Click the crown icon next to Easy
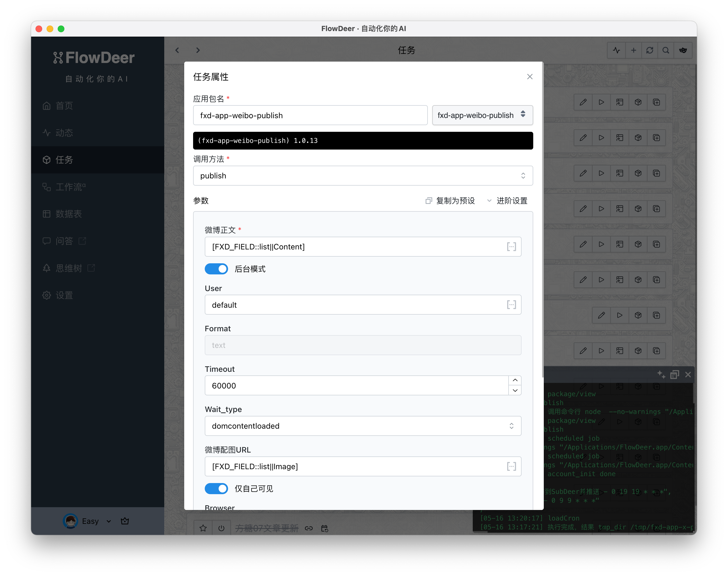The height and width of the screenshot is (576, 728). click(x=125, y=521)
